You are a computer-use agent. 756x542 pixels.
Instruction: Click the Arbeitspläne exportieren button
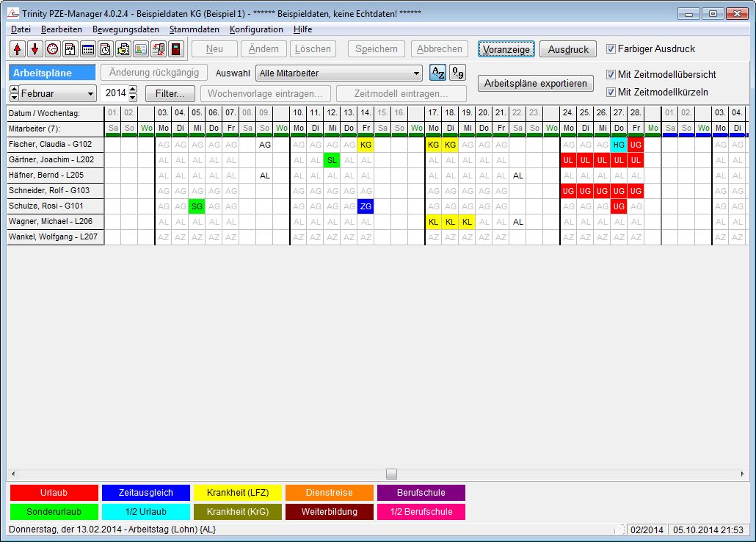pos(536,84)
